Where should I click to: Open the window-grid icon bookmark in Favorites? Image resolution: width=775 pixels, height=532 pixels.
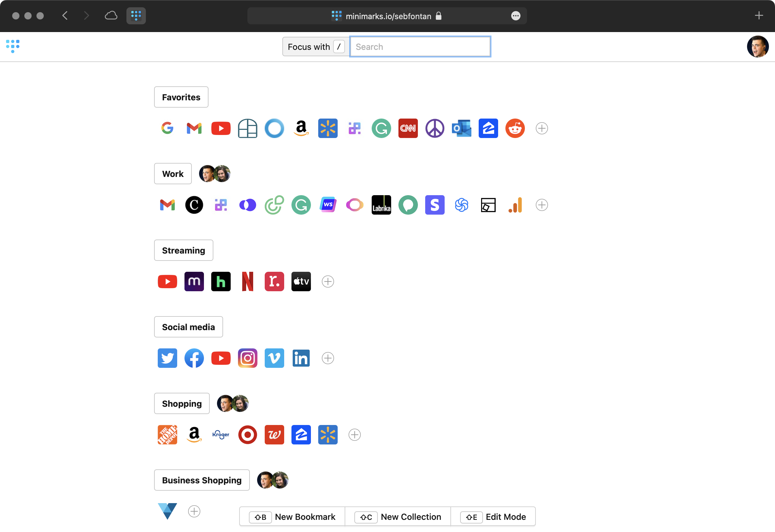tap(248, 128)
